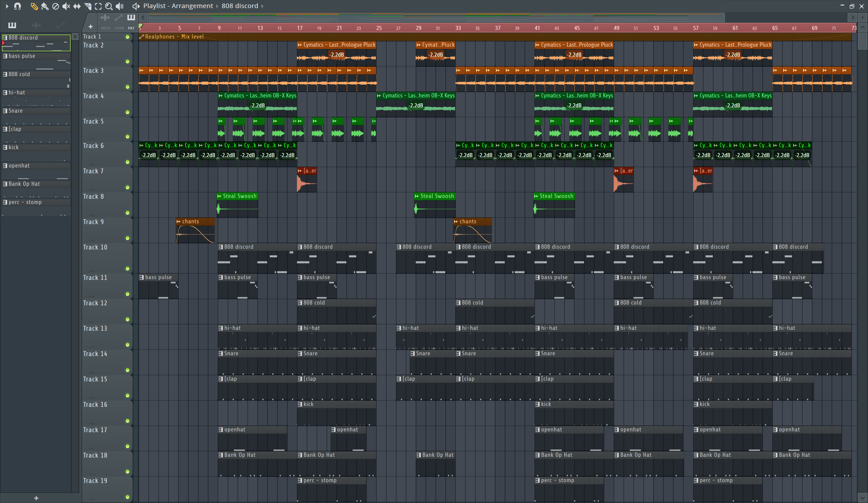This screenshot has height=503, width=868.
Task: Click the right timeline scroll arrow
Action: click(x=853, y=17)
